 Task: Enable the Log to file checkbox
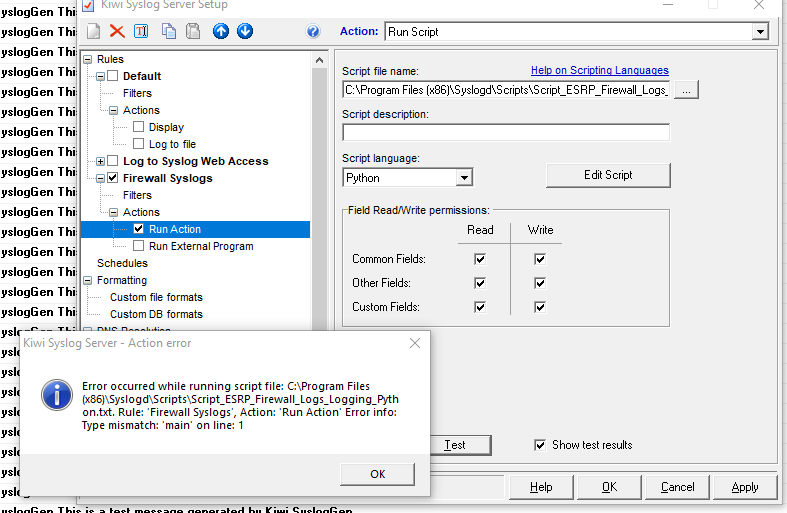[x=139, y=144]
